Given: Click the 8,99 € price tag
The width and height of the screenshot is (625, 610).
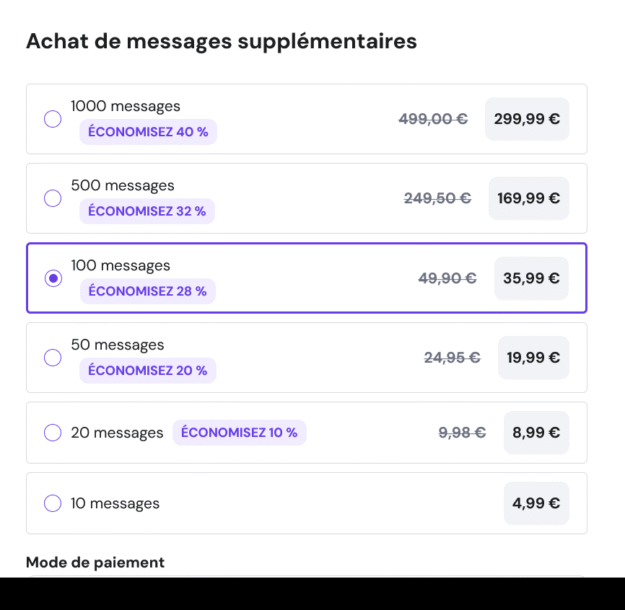Looking at the screenshot, I should (x=536, y=433).
